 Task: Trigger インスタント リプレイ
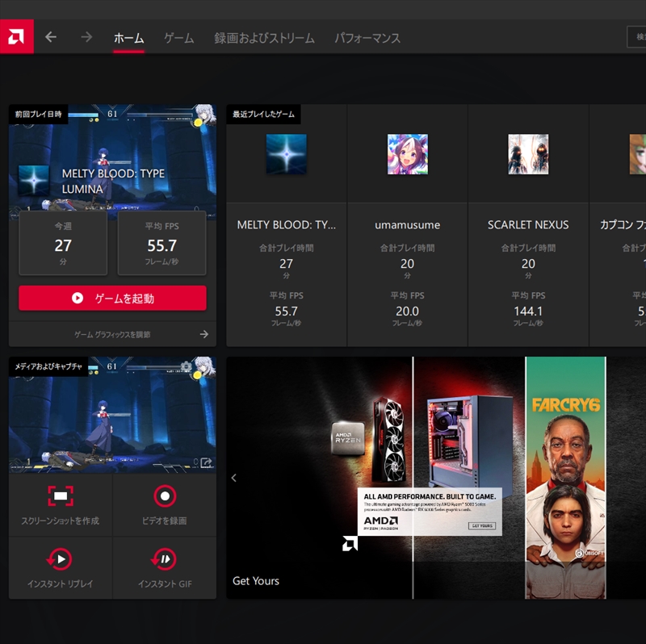pyautogui.click(x=61, y=568)
